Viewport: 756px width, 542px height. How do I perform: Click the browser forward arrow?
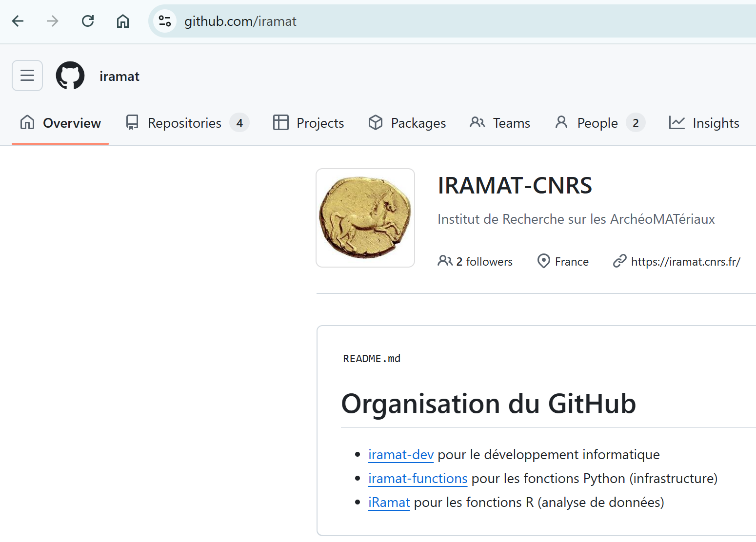[53, 21]
